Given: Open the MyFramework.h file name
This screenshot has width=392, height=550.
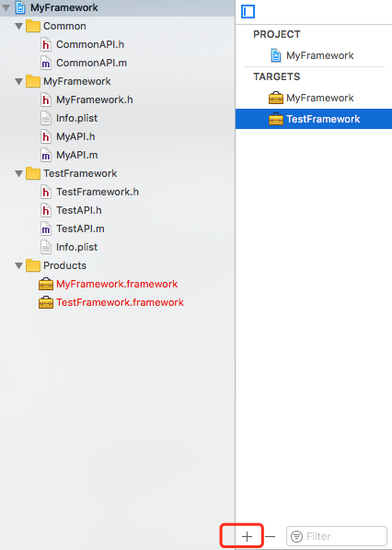Looking at the screenshot, I should click(x=95, y=100).
